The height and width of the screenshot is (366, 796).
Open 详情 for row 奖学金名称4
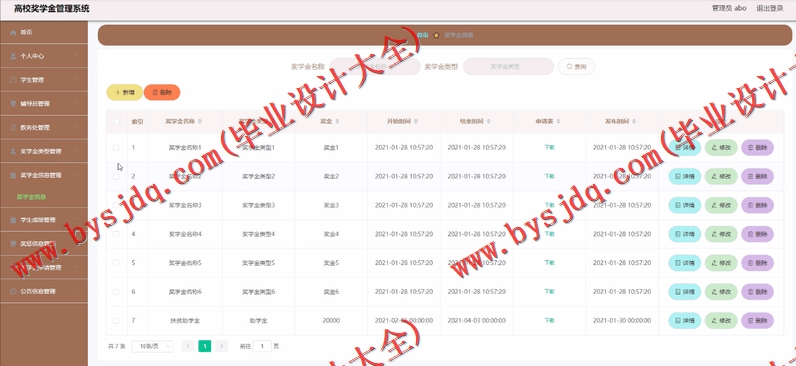tap(684, 234)
